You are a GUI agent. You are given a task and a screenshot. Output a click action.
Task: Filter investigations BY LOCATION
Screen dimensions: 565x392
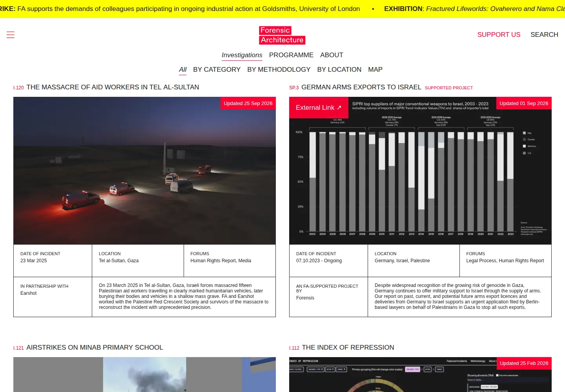[x=339, y=70]
